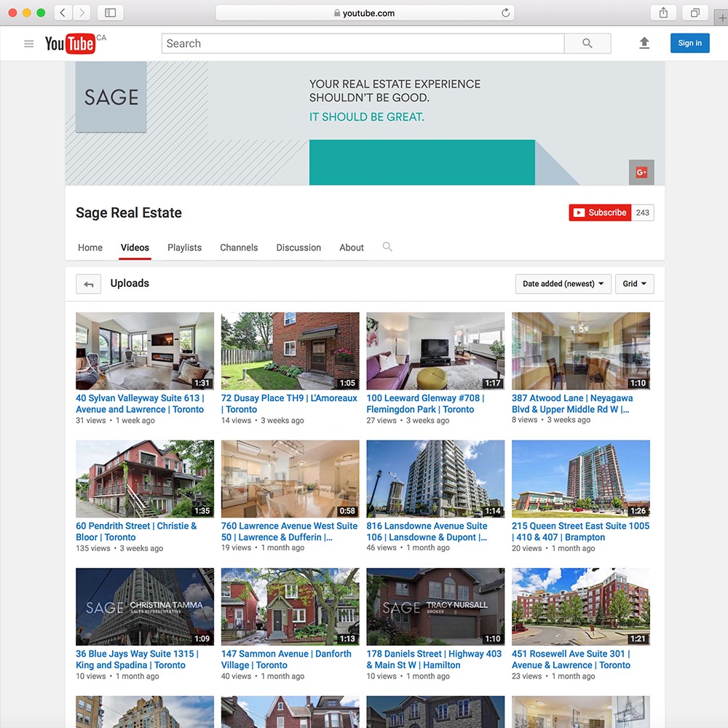Screen dimensions: 728x728
Task: Open a new Safari tab
Action: pyautogui.click(x=721, y=18)
